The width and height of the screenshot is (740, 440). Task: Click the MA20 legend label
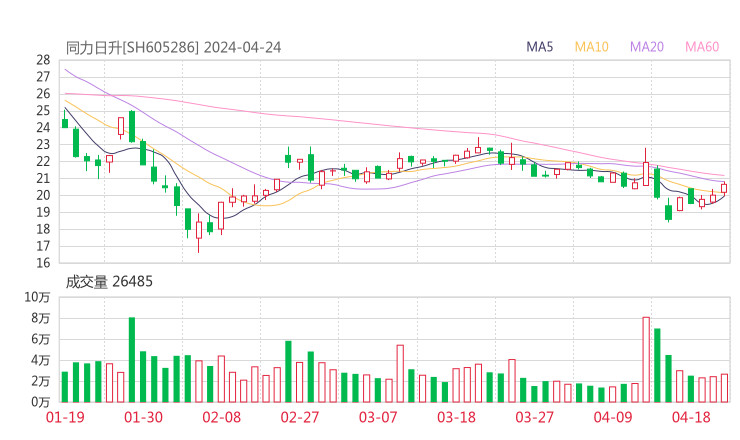(647, 47)
